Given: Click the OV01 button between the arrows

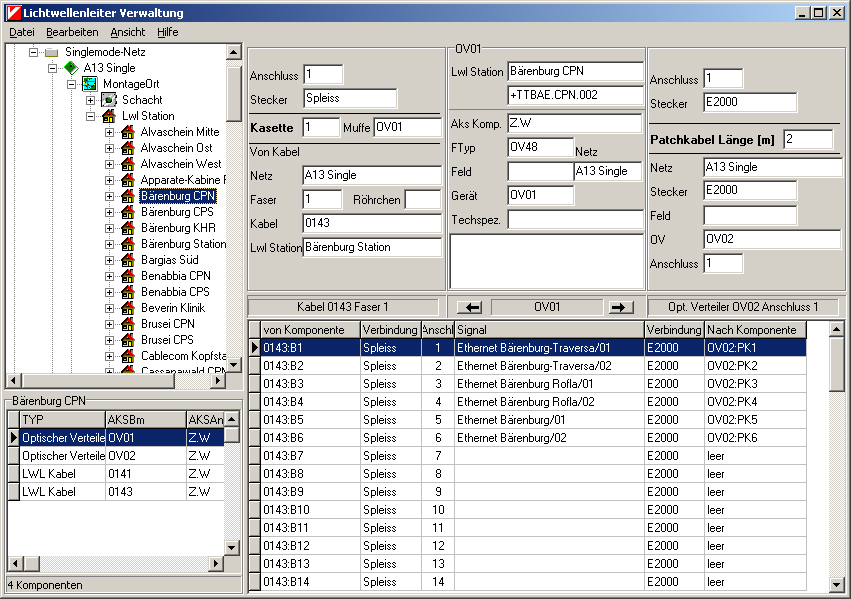Looking at the screenshot, I should click(x=547, y=307).
